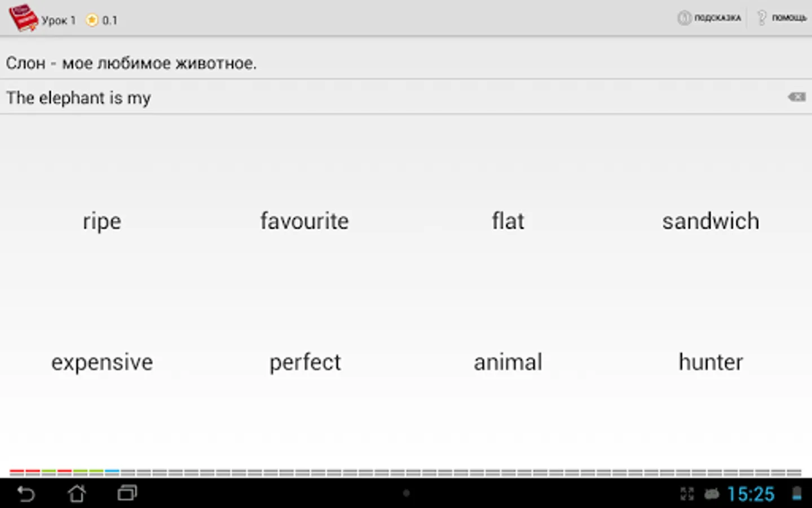Click the gold star score icon
812x508 pixels.
(91, 20)
